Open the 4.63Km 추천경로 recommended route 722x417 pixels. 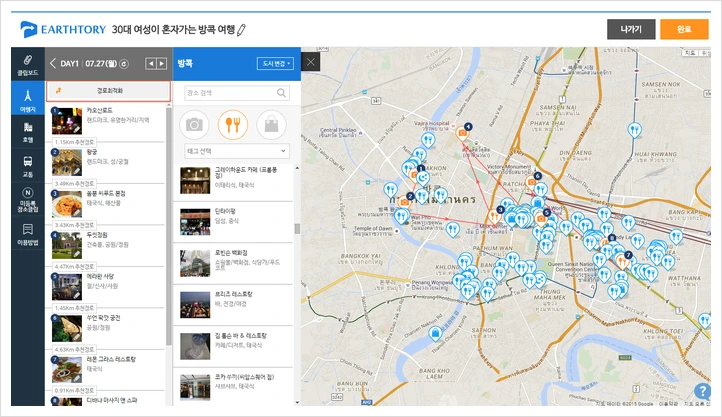[74, 349]
